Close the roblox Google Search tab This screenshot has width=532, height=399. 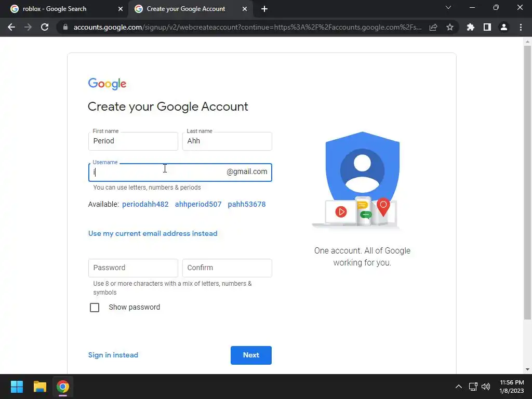click(x=121, y=9)
